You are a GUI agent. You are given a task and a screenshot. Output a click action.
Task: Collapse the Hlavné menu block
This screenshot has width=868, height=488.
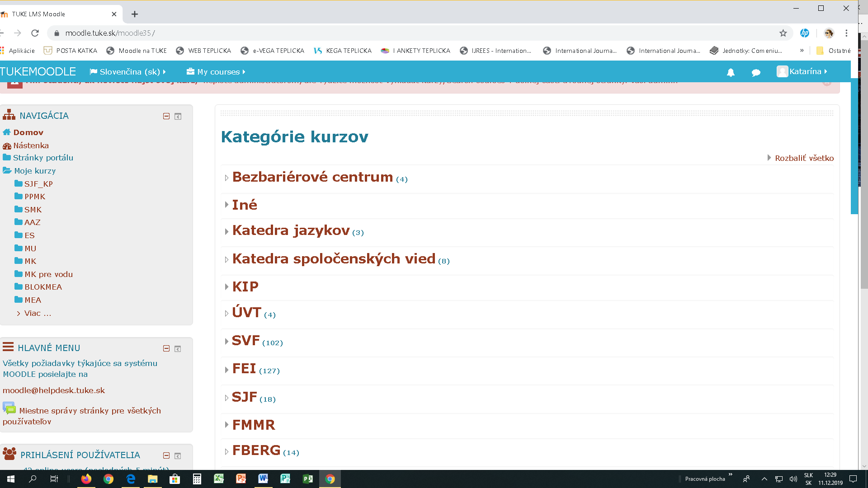[166, 348]
